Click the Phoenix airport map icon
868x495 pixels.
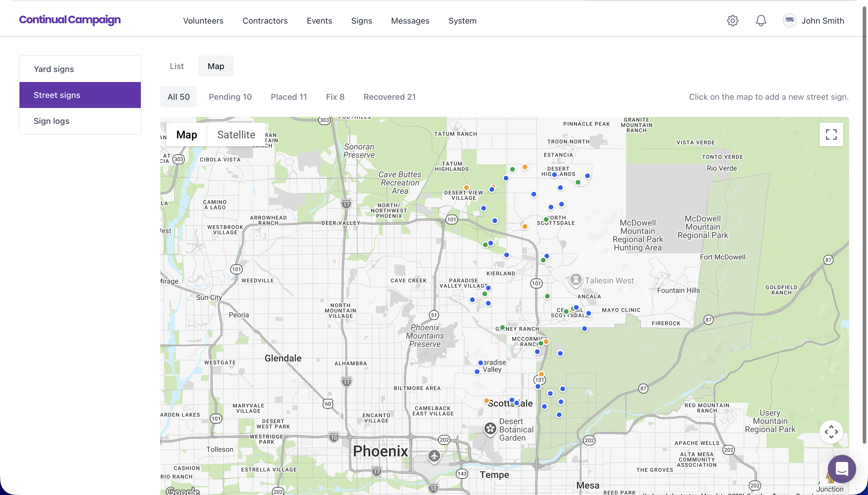(434, 456)
